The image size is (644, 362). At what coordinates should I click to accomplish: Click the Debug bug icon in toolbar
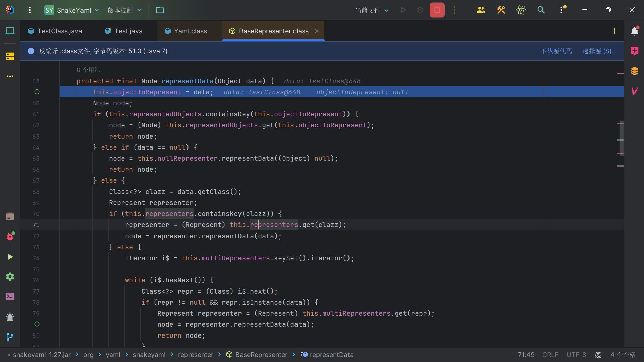[420, 10]
